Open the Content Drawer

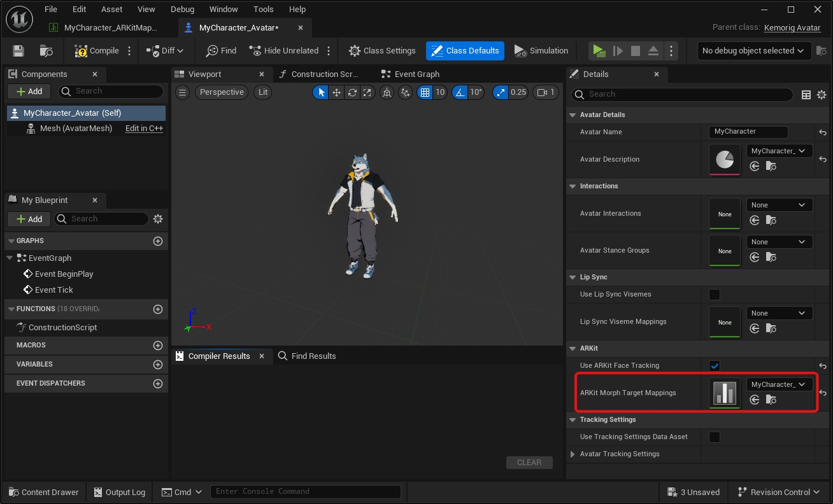(x=43, y=492)
